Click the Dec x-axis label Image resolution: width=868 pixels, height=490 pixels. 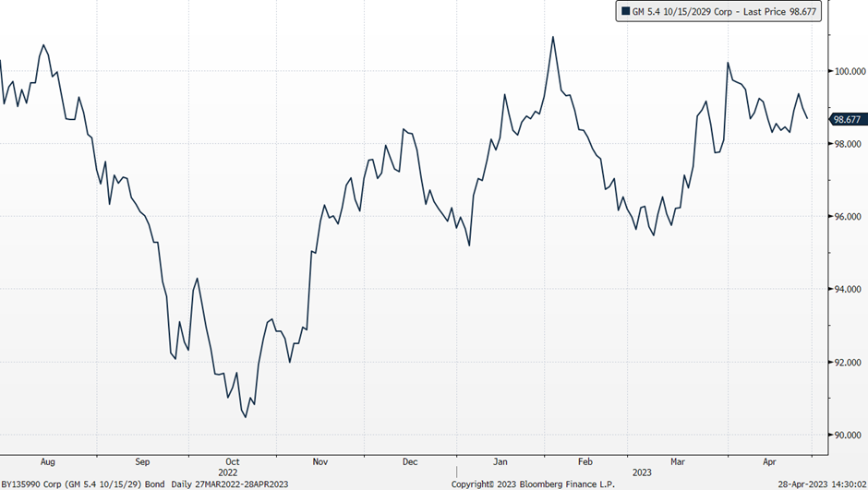pyautogui.click(x=410, y=461)
